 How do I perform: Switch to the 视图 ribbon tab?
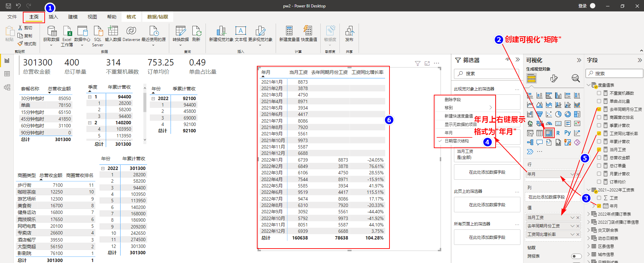[92, 17]
